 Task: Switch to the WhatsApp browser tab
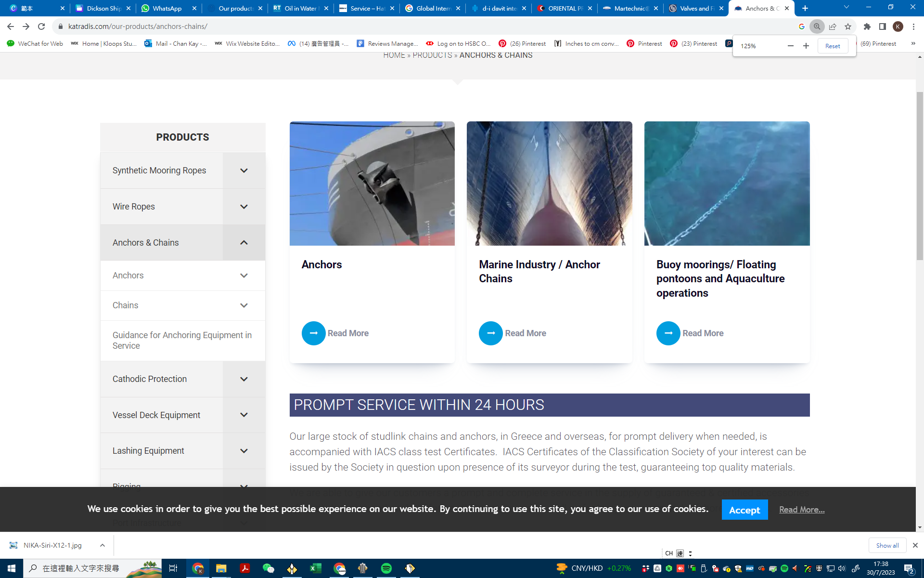click(x=167, y=8)
